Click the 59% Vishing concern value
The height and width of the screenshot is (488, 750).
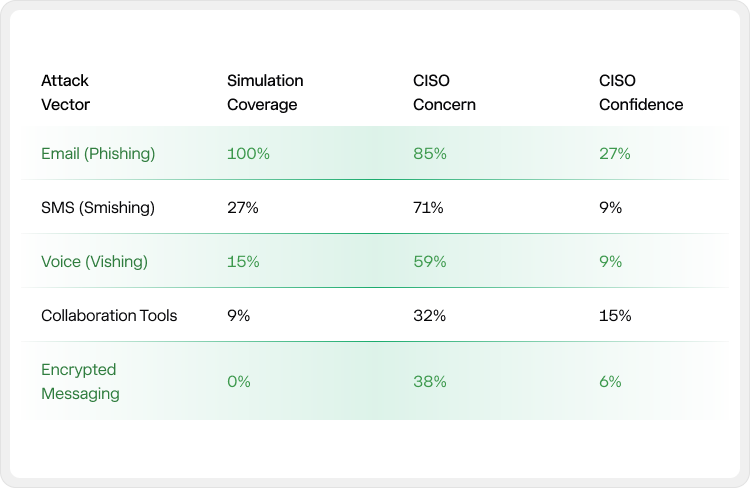[x=431, y=262]
